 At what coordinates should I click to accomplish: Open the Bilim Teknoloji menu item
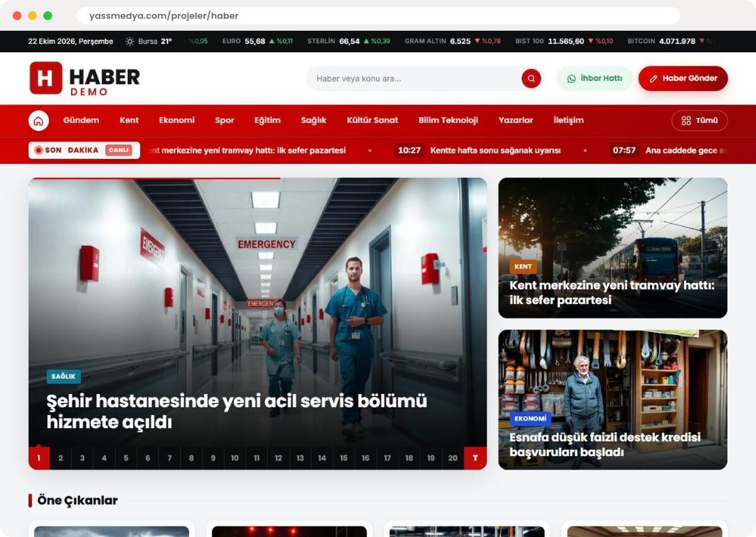point(448,120)
